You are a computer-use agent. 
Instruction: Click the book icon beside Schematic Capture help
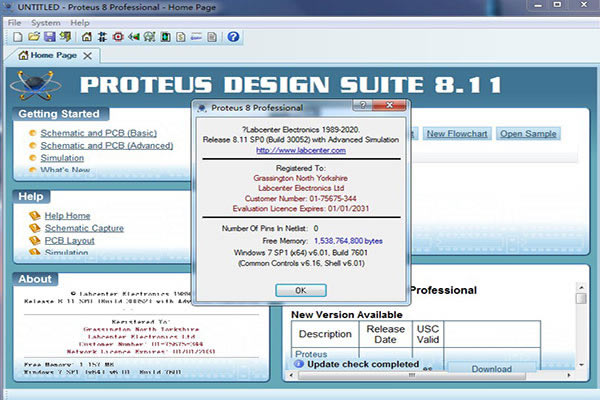35,228
